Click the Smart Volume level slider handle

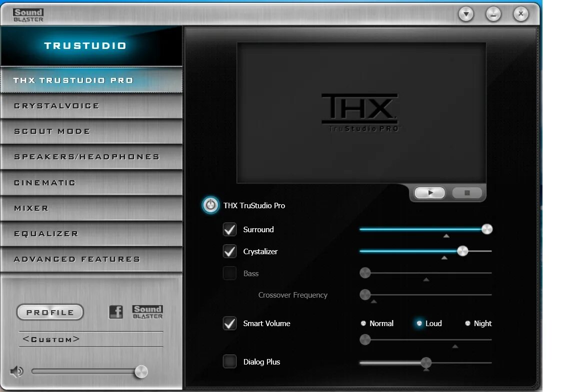tap(365, 340)
